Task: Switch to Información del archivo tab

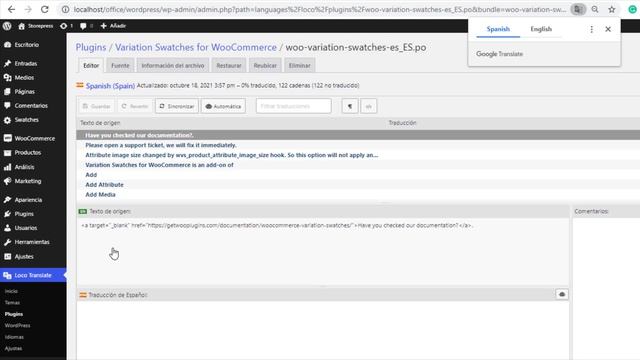Action: pos(173,65)
